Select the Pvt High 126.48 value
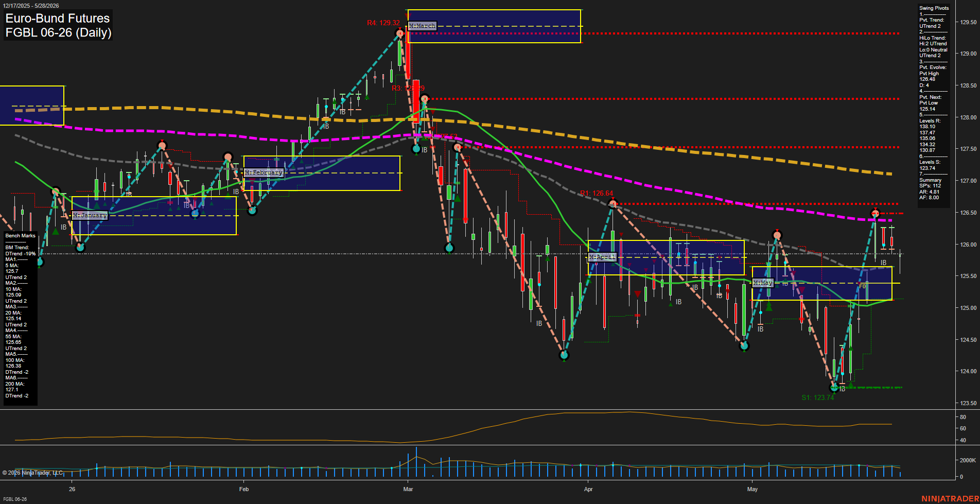This screenshot has width=980, height=504. [929, 76]
